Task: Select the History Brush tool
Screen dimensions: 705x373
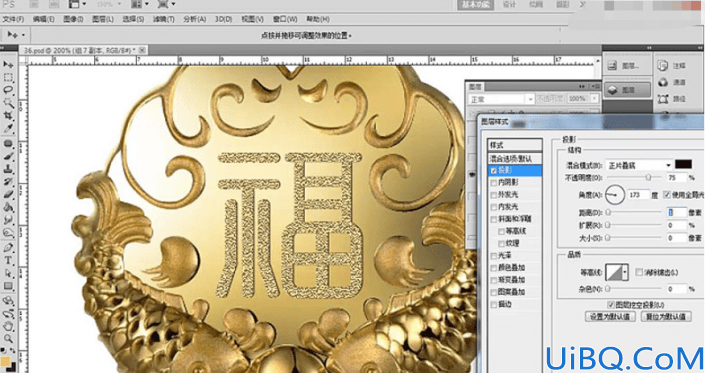Action: [x=8, y=182]
